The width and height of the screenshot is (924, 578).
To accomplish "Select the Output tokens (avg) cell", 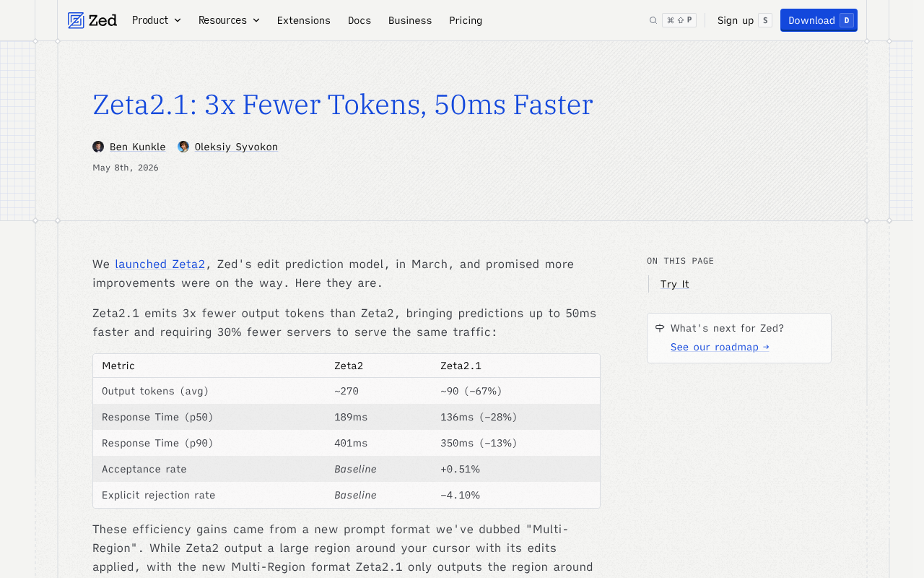I will pos(209,391).
